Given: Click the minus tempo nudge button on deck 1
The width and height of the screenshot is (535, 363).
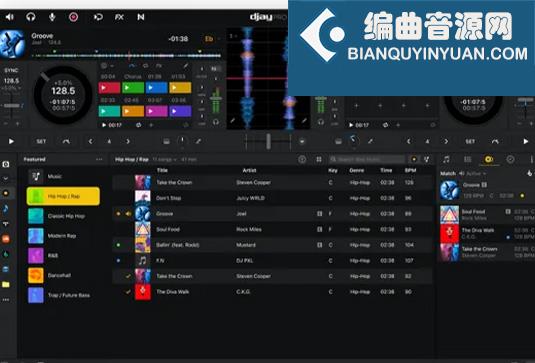Looking at the screenshot, I should coord(5,124).
